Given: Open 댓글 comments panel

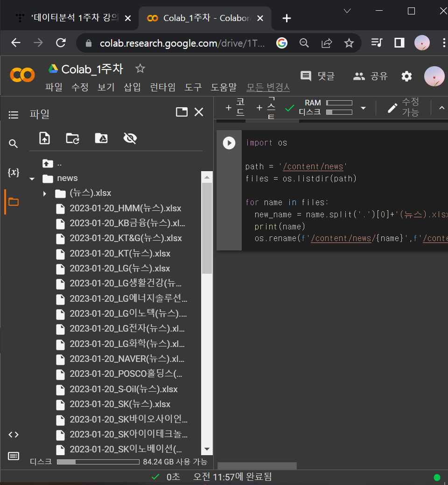Looking at the screenshot, I should pos(318,76).
